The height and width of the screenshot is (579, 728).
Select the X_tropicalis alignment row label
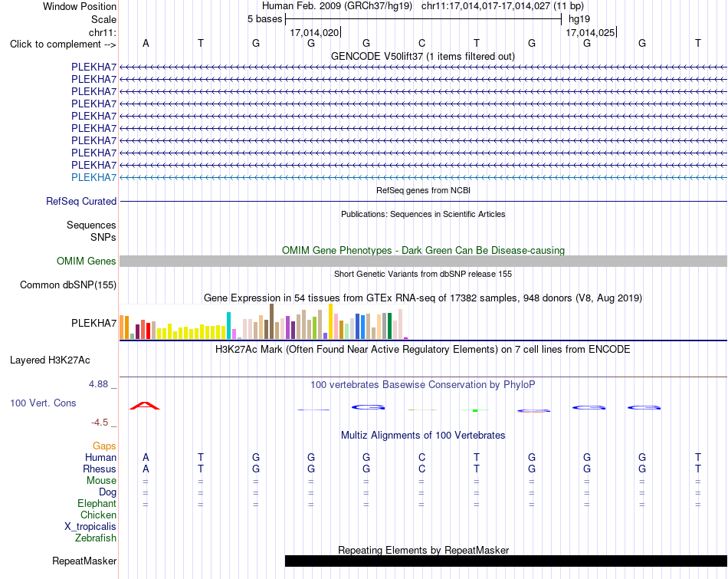tap(90, 527)
